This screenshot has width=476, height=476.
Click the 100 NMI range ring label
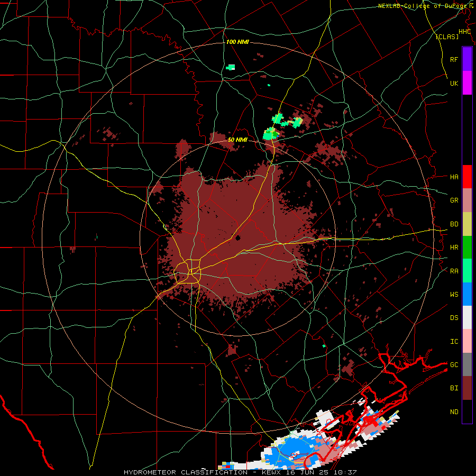pyautogui.click(x=237, y=42)
